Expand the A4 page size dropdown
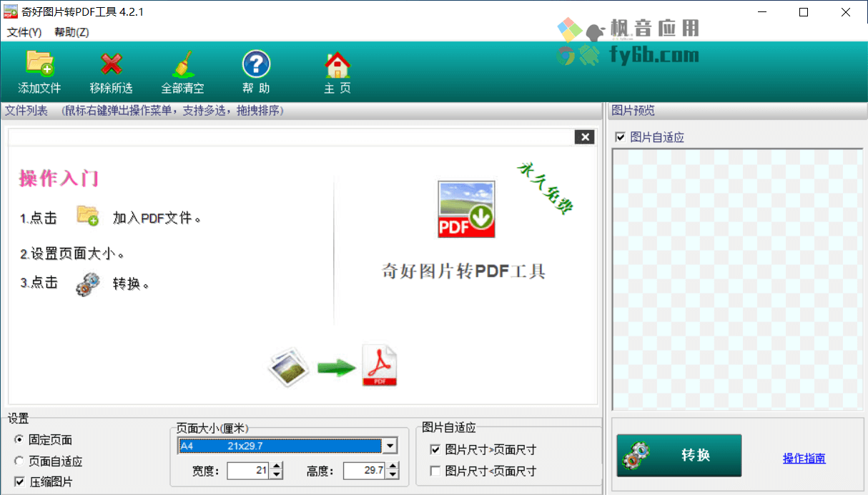The image size is (868, 495). point(390,446)
